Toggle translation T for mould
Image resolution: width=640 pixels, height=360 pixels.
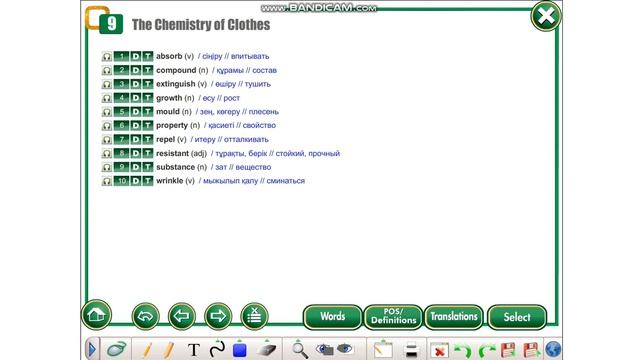pos(147,112)
